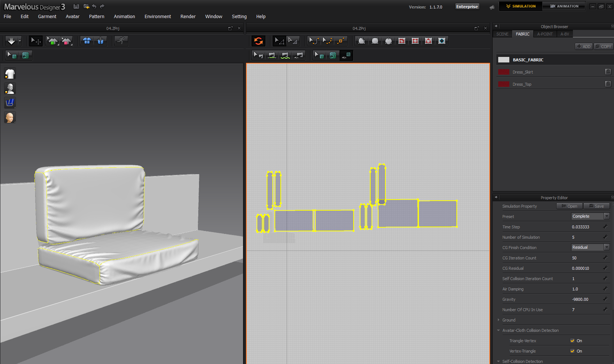Click the dark red Dress_Top fabric swatch
Image resolution: width=614 pixels, height=364 pixels.
[x=504, y=84]
